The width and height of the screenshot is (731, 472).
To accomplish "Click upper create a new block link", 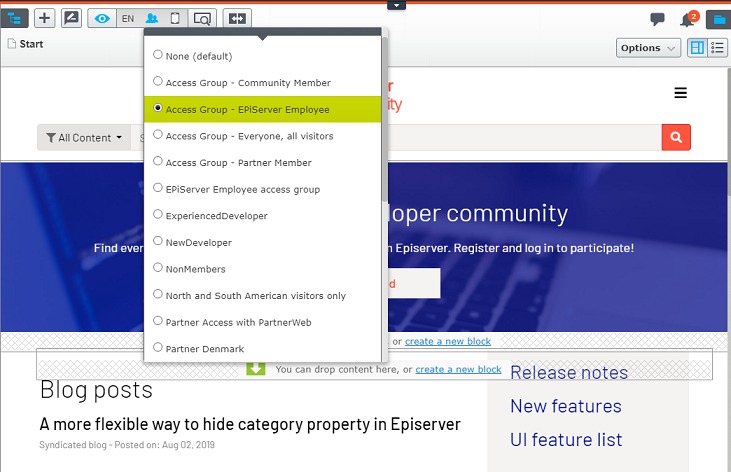I will pyautogui.click(x=448, y=341).
